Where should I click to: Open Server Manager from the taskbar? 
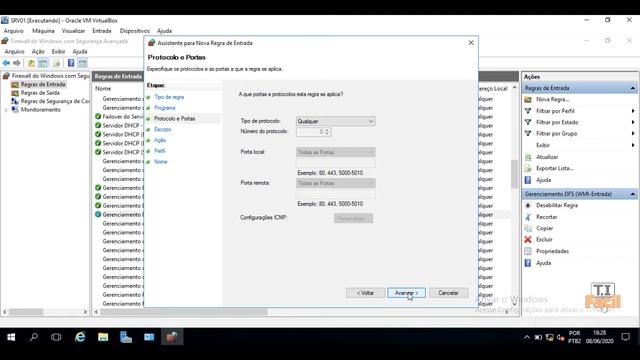pyautogui.click(x=126, y=337)
